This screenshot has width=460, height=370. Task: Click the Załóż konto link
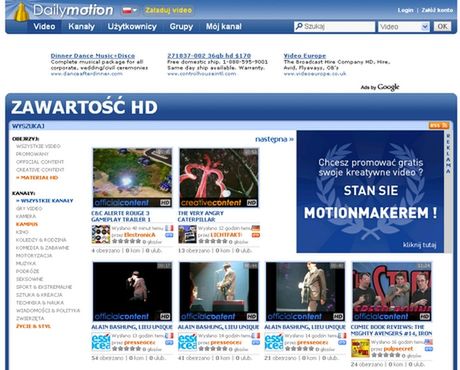[437, 10]
